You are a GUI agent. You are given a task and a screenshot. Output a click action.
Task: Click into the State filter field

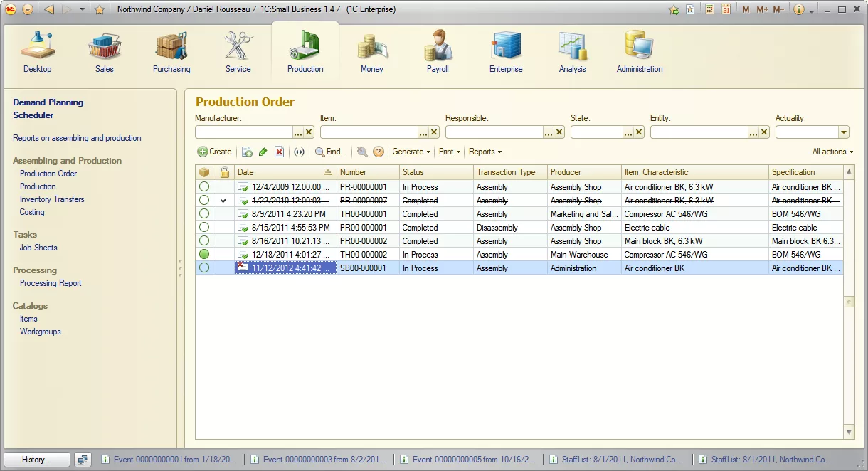[x=597, y=132]
